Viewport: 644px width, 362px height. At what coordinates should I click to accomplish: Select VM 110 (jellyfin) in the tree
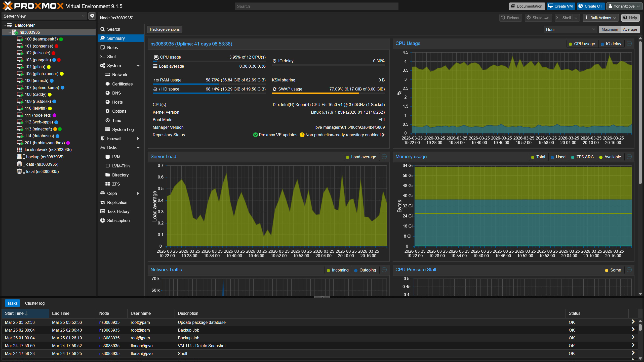coord(35,108)
